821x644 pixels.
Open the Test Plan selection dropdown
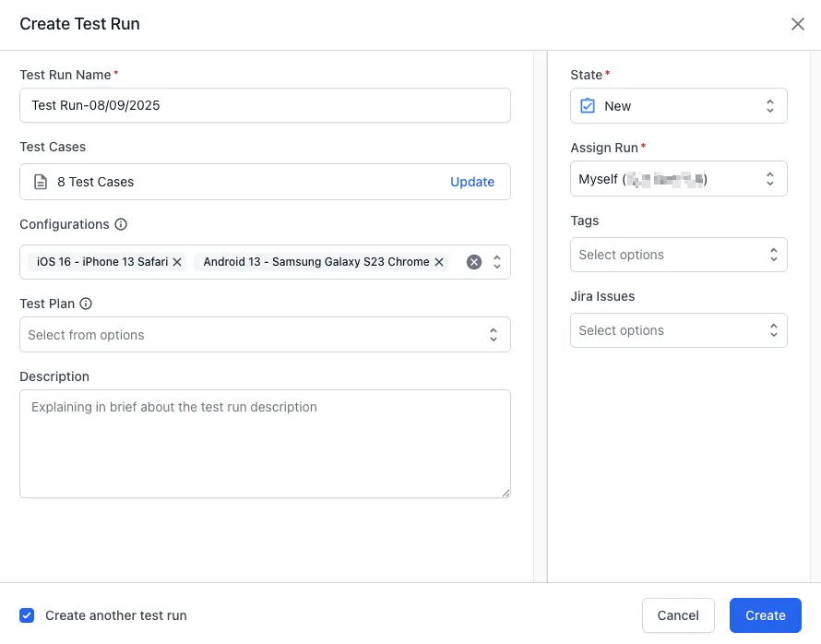point(494,334)
